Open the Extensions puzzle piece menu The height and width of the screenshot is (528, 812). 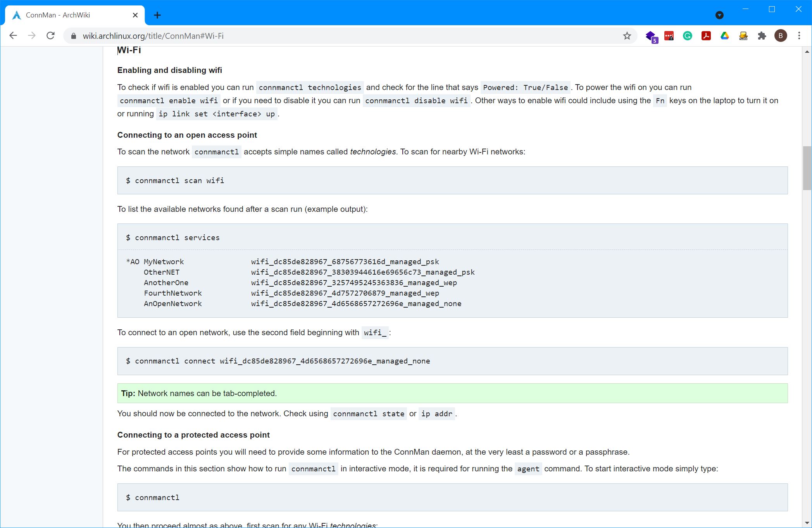pyautogui.click(x=762, y=36)
